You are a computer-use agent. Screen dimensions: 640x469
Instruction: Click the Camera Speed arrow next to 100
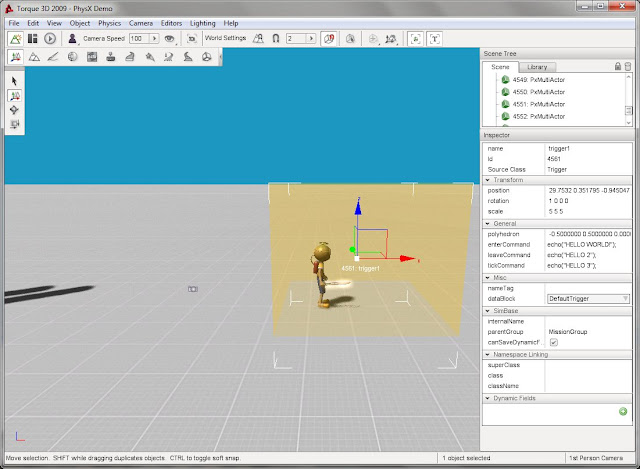[x=152, y=38]
